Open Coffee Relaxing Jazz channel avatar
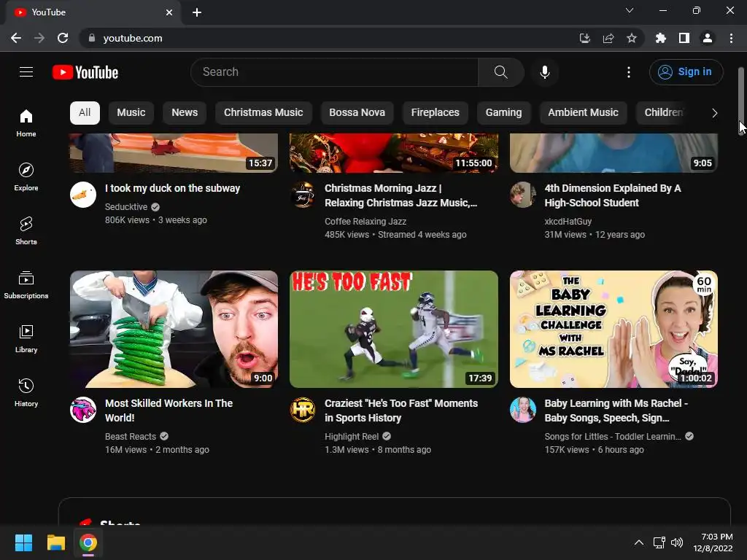Screen dimensions: 747x560 click(303, 194)
